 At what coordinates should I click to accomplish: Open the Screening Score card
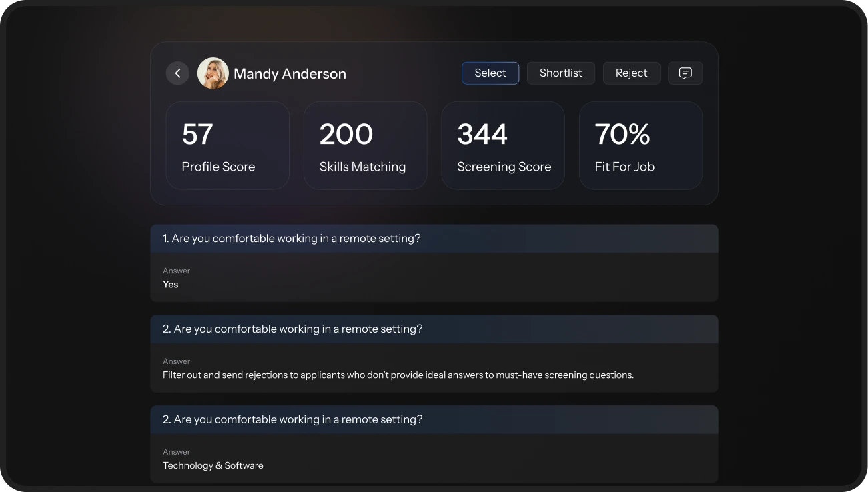pos(502,145)
